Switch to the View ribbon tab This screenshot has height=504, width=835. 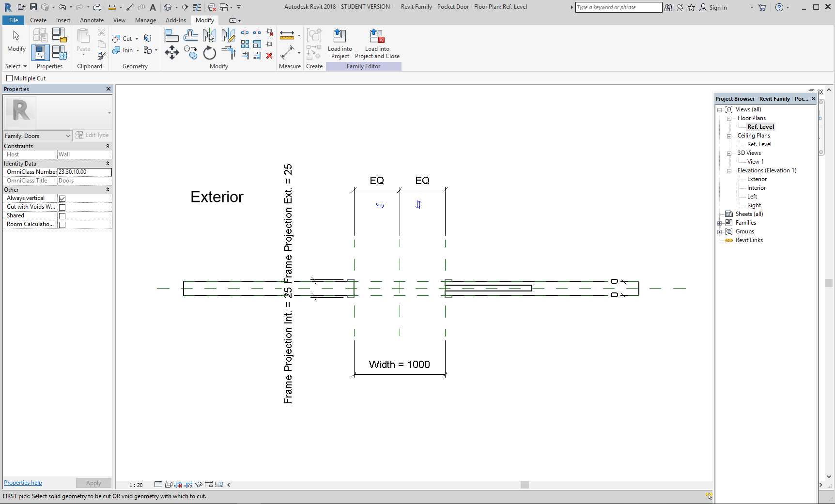[x=119, y=20]
